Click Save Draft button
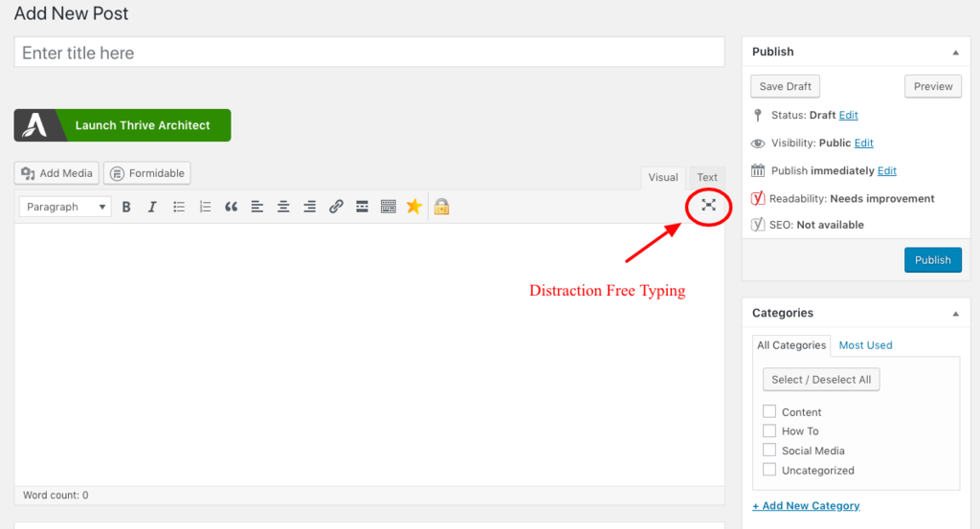 pyautogui.click(x=785, y=86)
